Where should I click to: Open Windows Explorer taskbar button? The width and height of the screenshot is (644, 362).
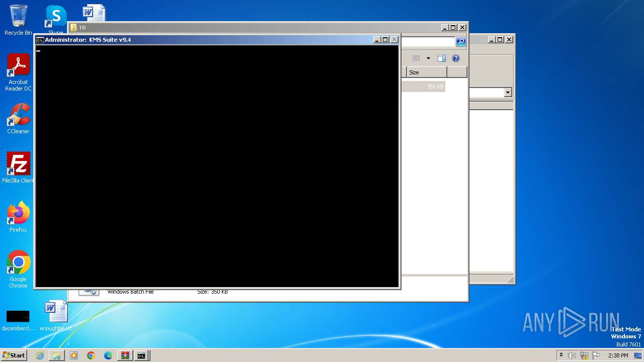(x=57, y=355)
